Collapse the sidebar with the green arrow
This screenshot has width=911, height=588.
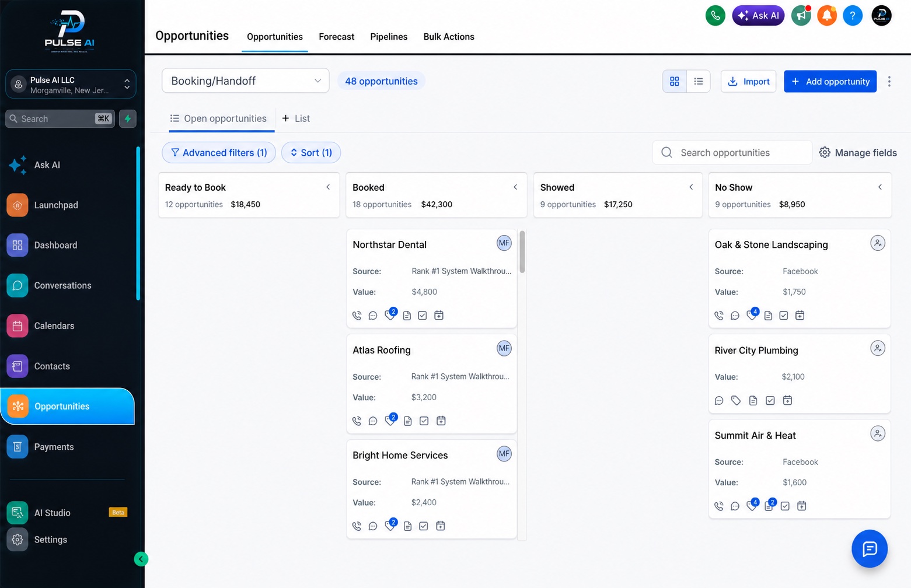click(141, 559)
